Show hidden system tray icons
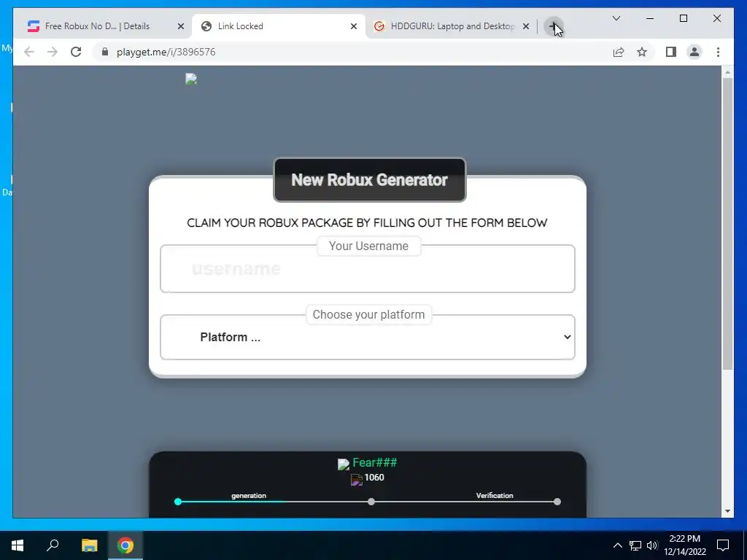 coord(617,545)
